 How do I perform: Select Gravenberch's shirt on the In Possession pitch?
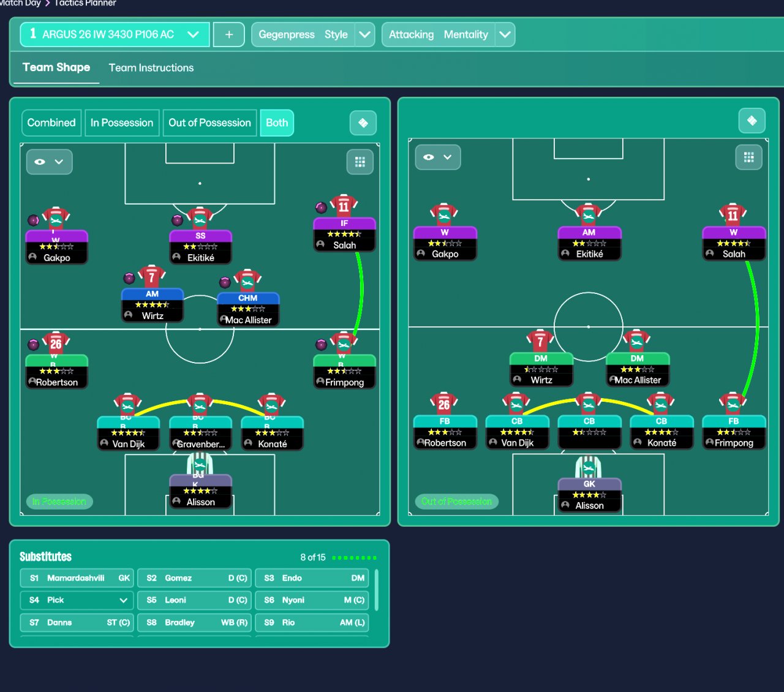(x=200, y=404)
